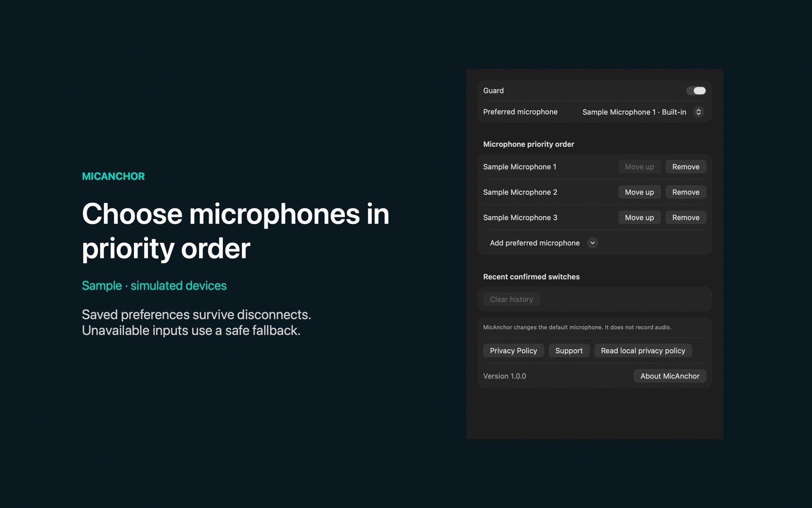Show About MicAnchor
This screenshot has height=508, width=812.
pos(670,376)
